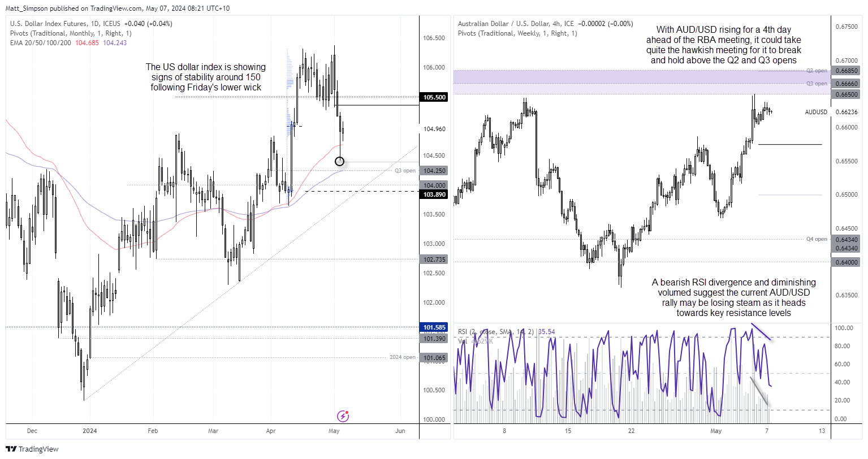
Task: Click the 20.00 level on RSI axis
Action: 841,400
